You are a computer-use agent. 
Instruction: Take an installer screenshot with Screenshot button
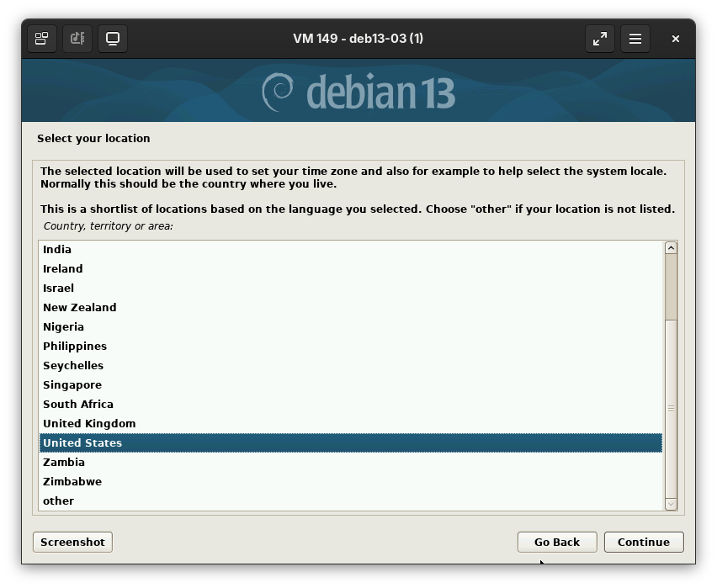[x=72, y=542]
